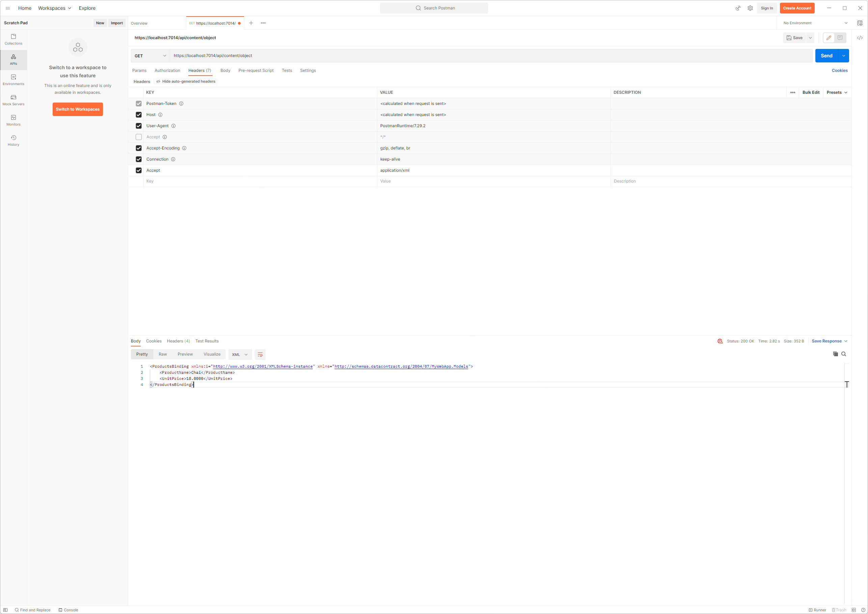Toggle line wrap in response viewer

(x=260, y=354)
